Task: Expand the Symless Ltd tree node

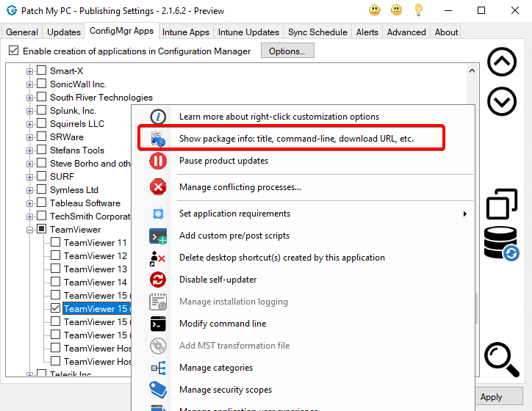Action: tap(29, 190)
